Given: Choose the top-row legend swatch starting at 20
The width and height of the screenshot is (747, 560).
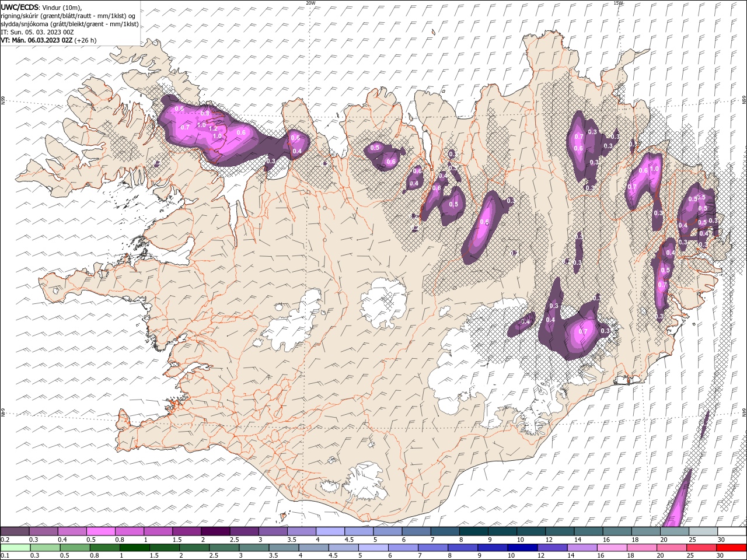Looking at the screenshot, I should tap(674, 531).
